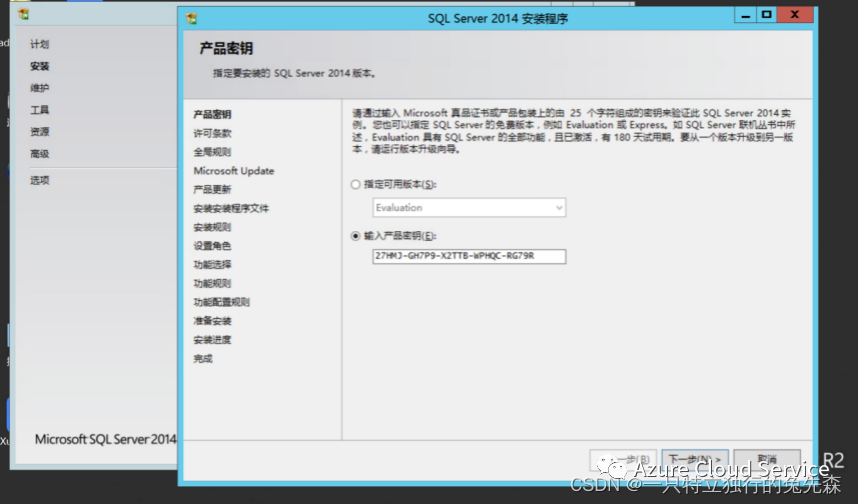This screenshot has height=504, width=858.
Task: Select the 指定可用版本 radio button
Action: coord(356,184)
